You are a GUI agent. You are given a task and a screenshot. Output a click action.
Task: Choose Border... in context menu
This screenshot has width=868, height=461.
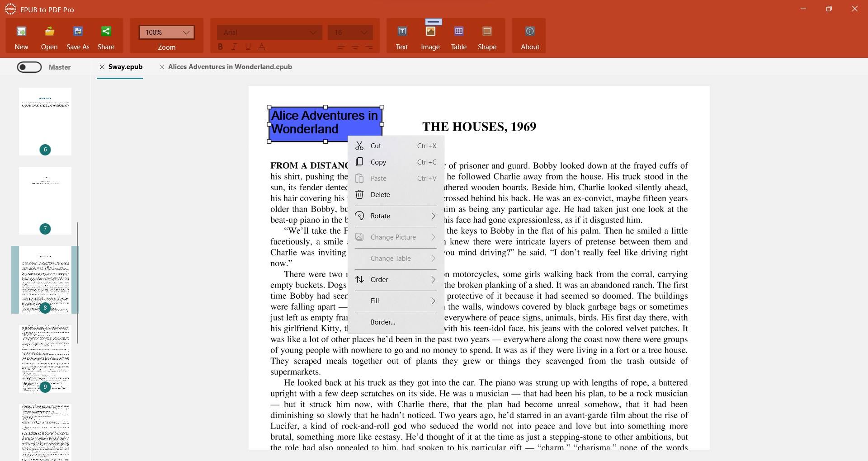[x=396, y=322]
